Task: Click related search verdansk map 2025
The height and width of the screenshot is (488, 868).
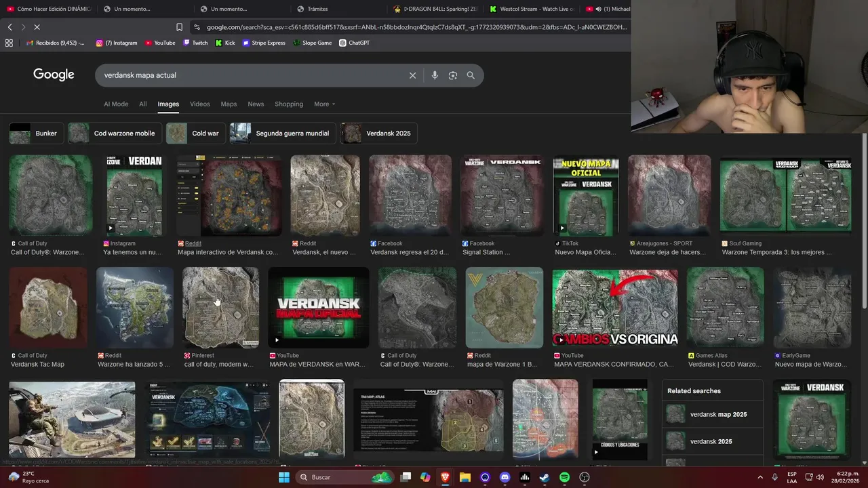Action: 718,414
